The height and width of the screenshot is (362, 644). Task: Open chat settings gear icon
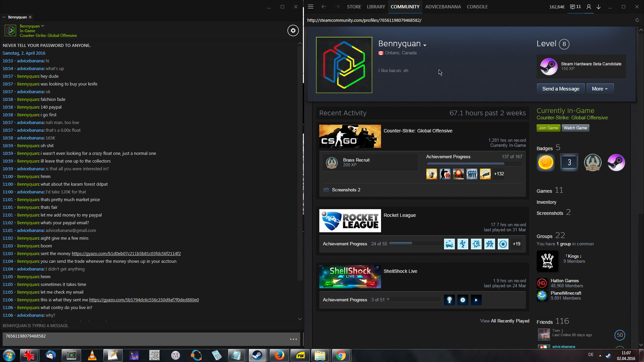pyautogui.click(x=293, y=31)
